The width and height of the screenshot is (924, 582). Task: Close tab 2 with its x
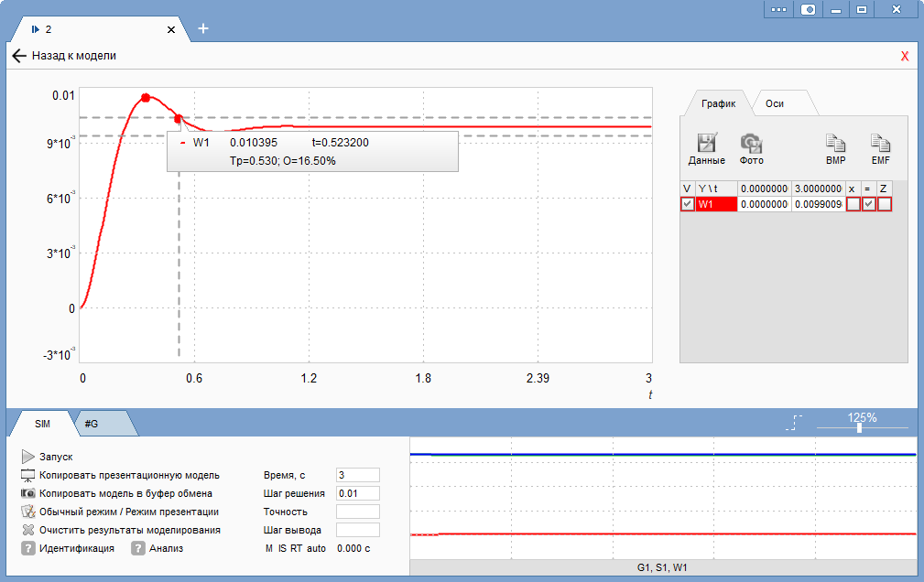(171, 29)
